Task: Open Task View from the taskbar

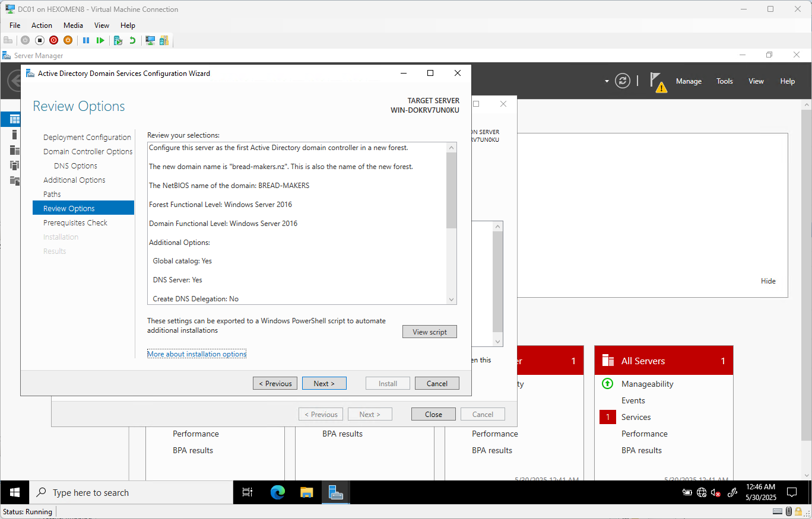Action: (x=248, y=492)
